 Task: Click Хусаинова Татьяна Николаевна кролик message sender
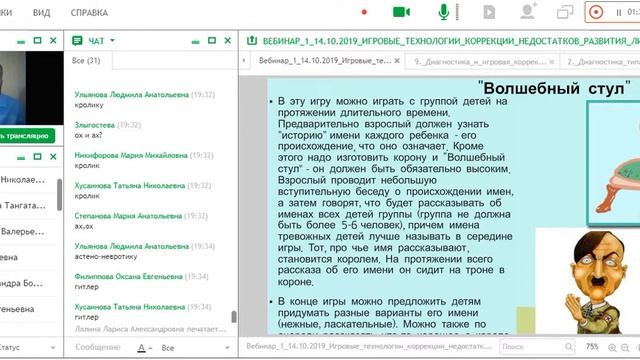[x=130, y=185]
